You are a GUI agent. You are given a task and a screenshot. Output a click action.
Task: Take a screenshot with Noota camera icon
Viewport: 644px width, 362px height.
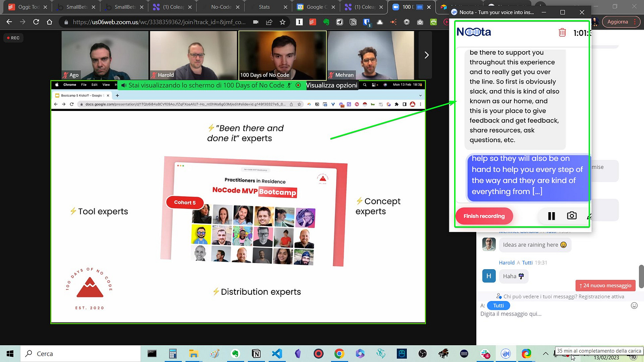pos(571,216)
